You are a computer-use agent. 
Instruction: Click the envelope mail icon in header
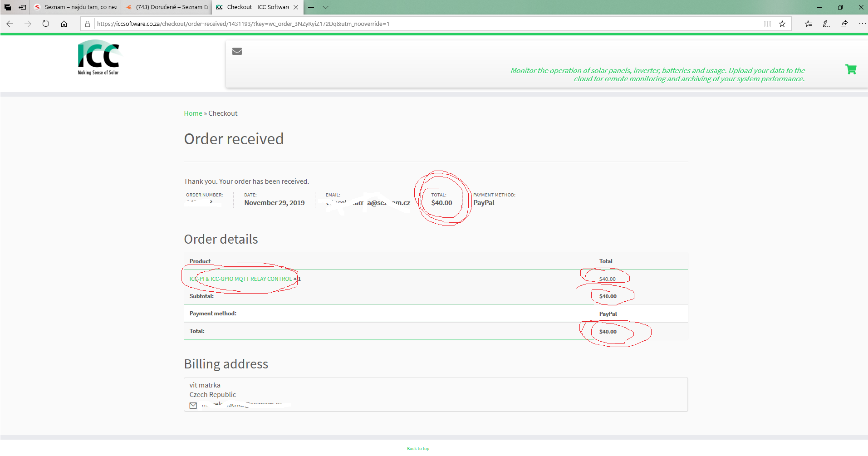237,51
